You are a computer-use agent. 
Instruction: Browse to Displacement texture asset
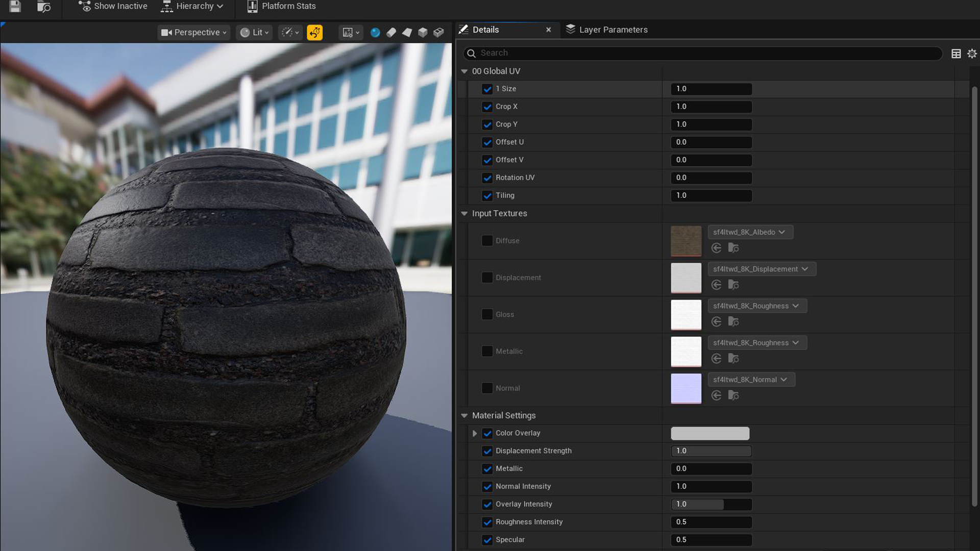click(x=733, y=285)
